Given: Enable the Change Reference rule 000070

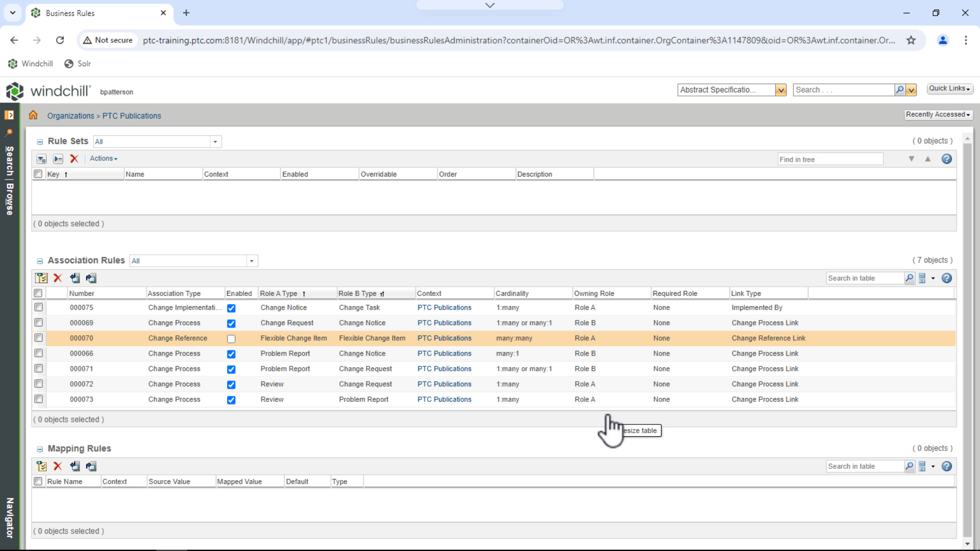Looking at the screenshot, I should [231, 338].
